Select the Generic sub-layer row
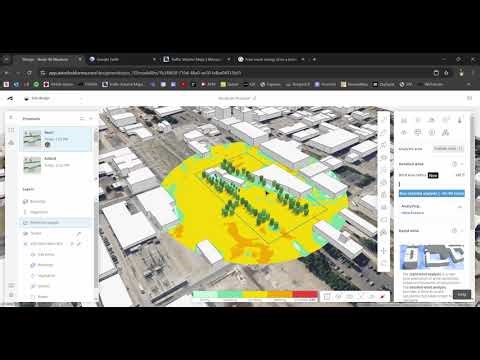480x360 pixels. (55, 286)
